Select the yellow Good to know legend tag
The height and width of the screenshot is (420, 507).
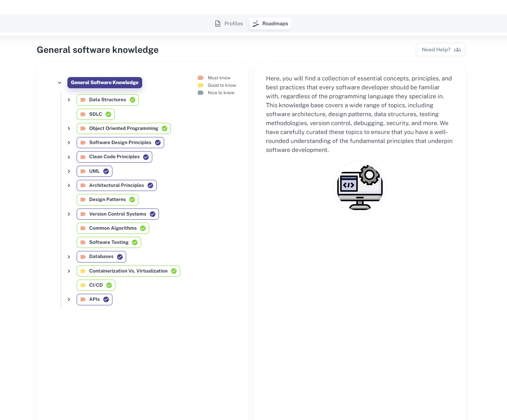pos(201,85)
